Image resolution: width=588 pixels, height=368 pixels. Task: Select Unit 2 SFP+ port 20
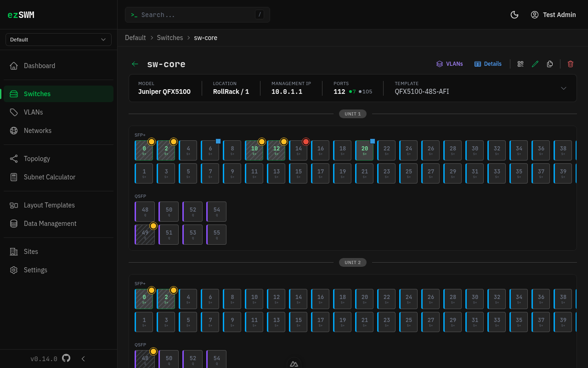click(x=364, y=299)
